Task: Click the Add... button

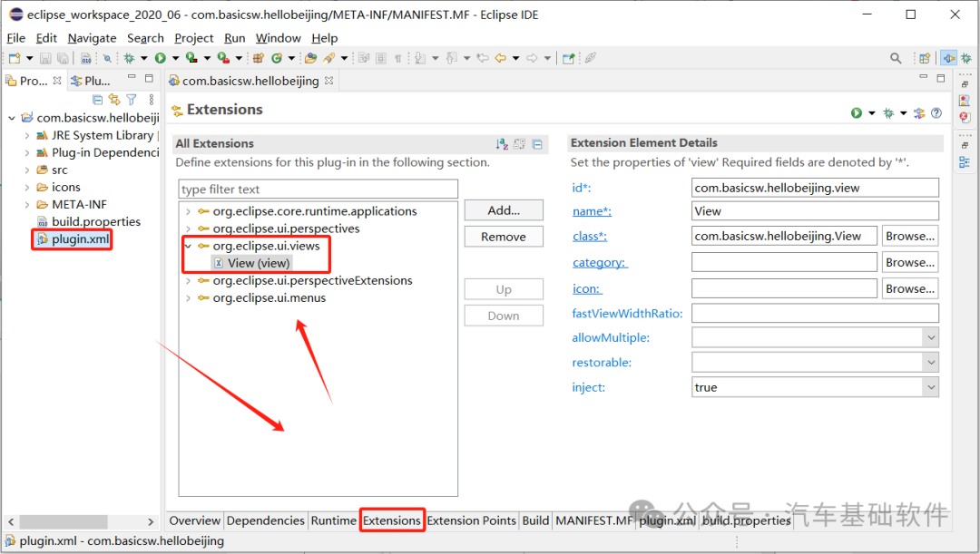Action: click(504, 210)
